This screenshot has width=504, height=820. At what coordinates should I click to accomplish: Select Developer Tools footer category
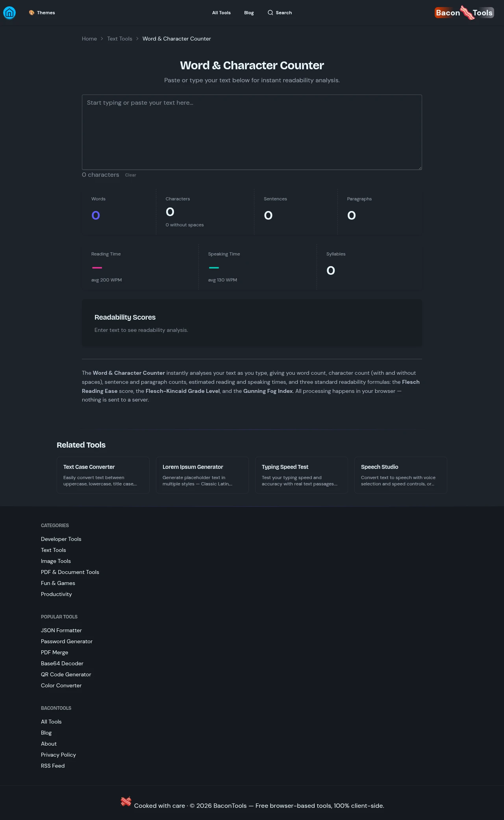pyautogui.click(x=61, y=539)
